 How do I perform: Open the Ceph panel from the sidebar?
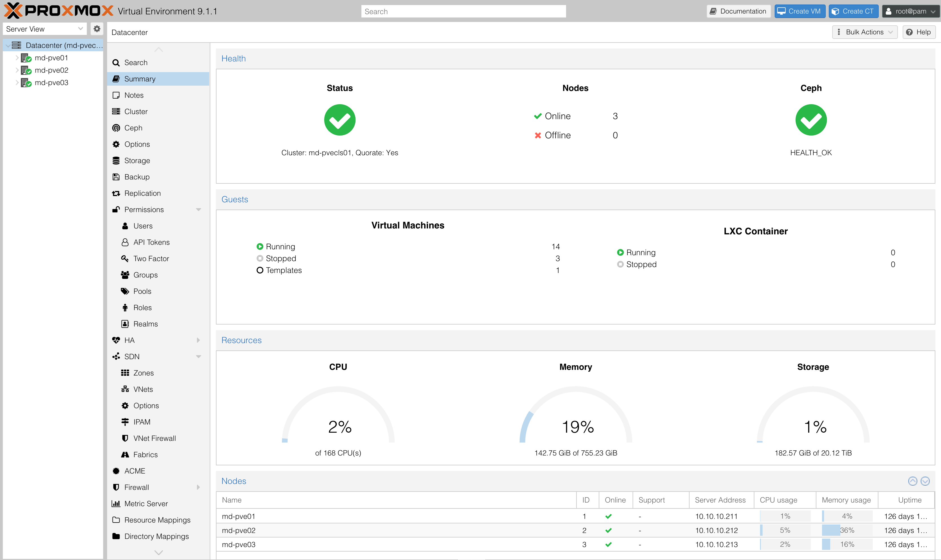tap(132, 128)
